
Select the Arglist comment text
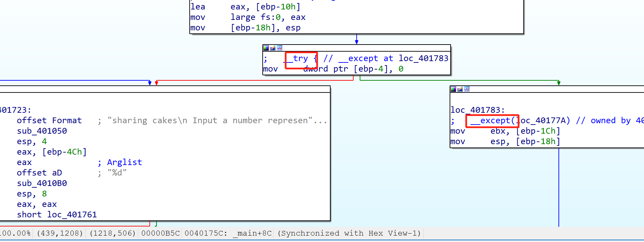pyautogui.click(x=124, y=162)
